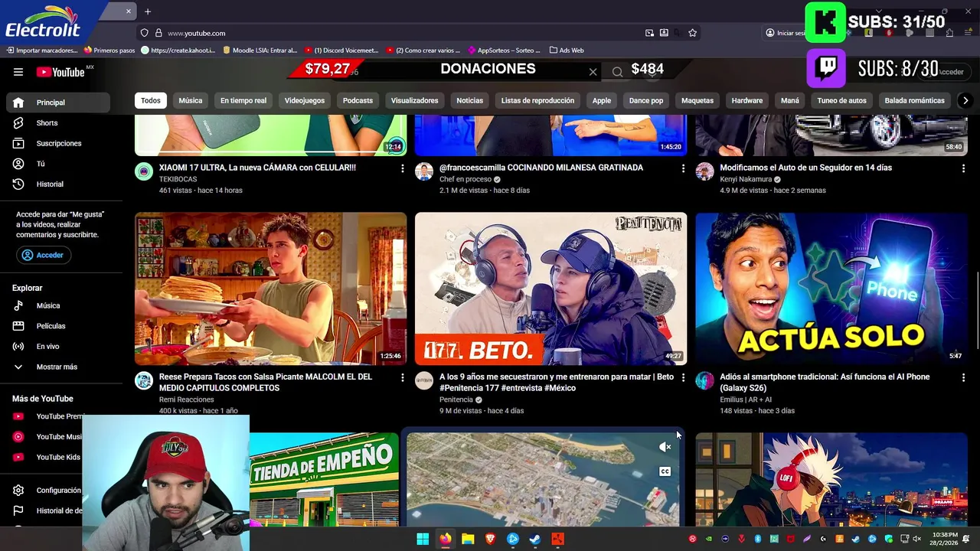Click Firefox icon in the taskbar

(x=445, y=539)
